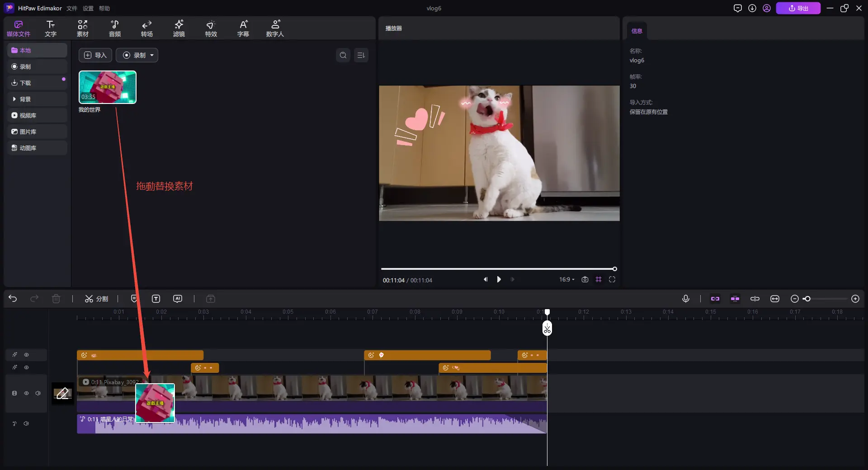This screenshot has height=470, width=868.
Task: Open the 16:9 aspect ratio dropdown
Action: (x=567, y=279)
